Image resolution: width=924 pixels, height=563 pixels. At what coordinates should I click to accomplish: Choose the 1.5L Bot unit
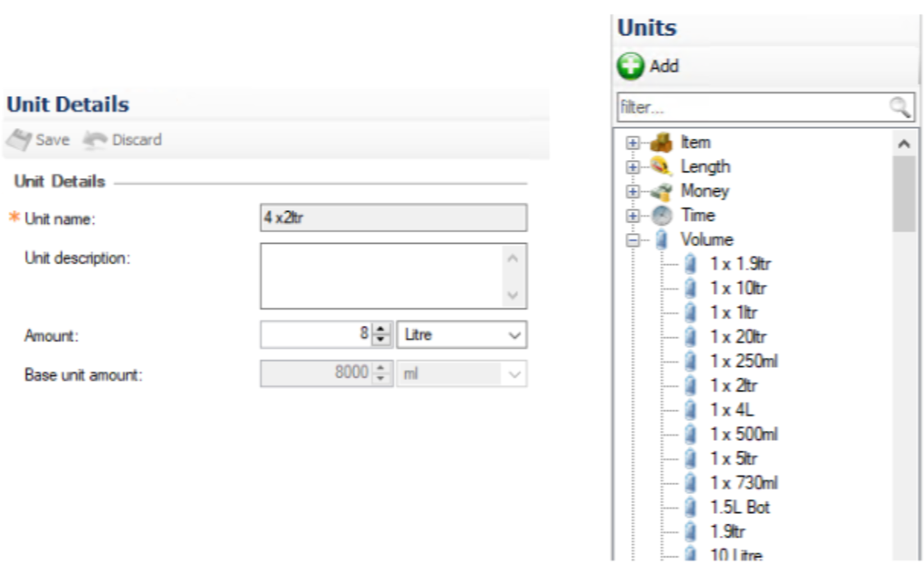click(x=739, y=507)
